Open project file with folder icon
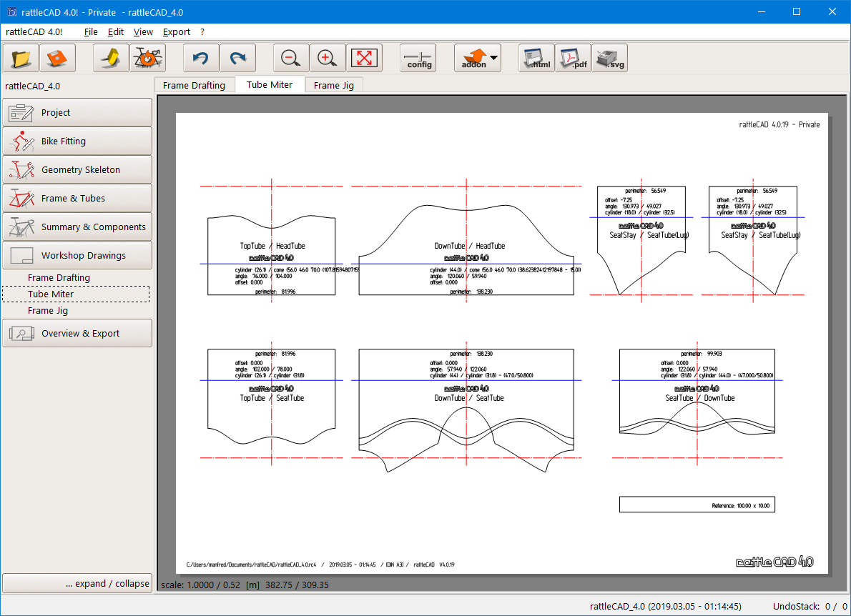This screenshot has height=616, width=851. point(21,58)
